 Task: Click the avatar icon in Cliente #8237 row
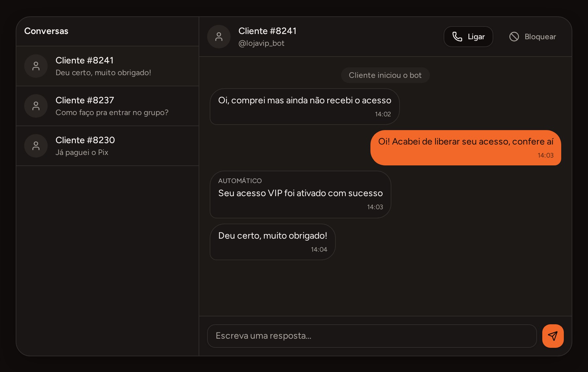coord(36,106)
